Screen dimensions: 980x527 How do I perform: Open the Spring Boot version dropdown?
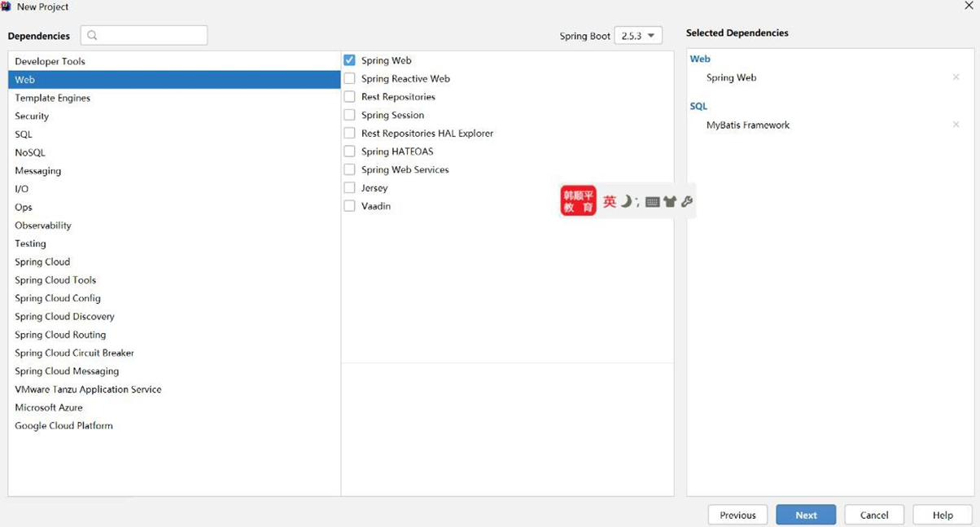[x=638, y=36]
